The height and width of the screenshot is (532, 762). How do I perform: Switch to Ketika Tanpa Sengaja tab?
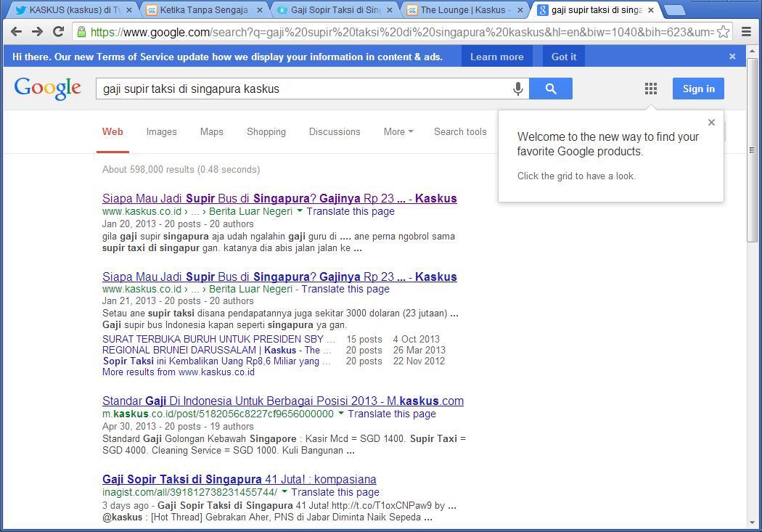pyautogui.click(x=204, y=9)
